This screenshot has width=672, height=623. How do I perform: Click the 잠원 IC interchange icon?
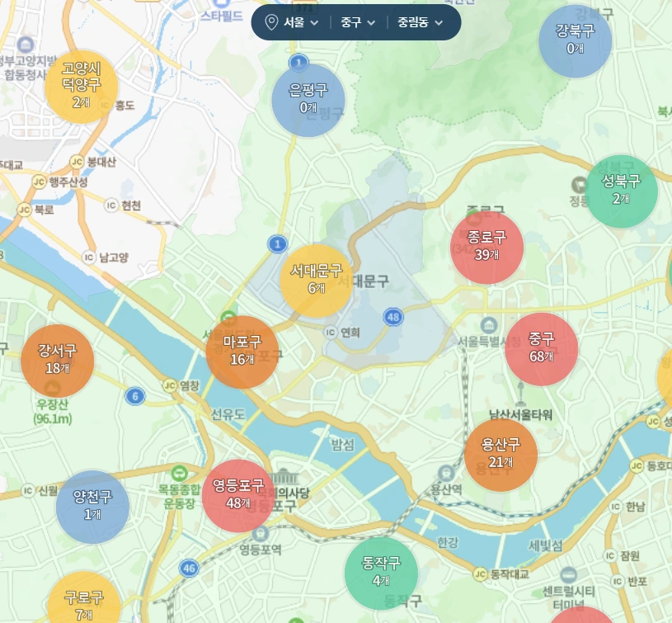coord(610,555)
